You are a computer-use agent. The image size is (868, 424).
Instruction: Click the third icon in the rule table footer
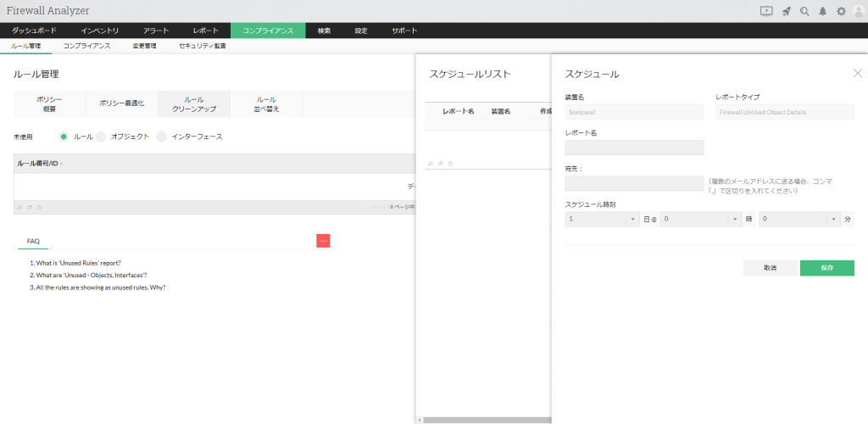pyautogui.click(x=39, y=208)
